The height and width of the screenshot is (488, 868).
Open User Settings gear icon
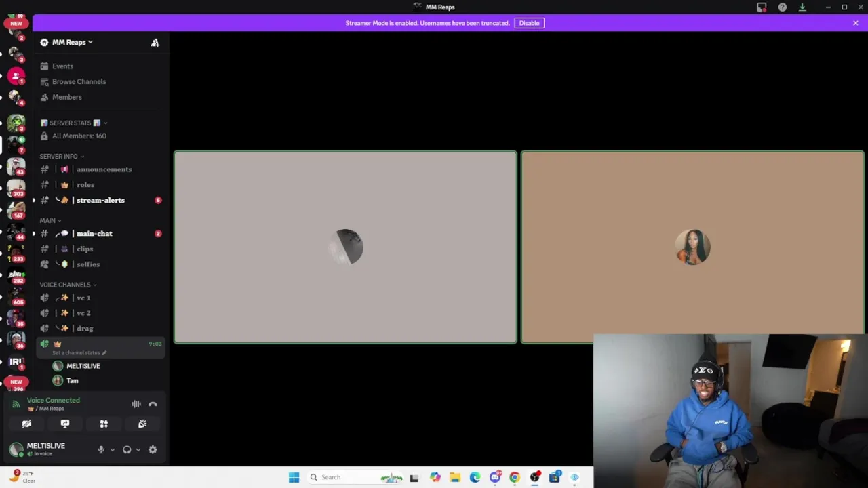coord(153,449)
